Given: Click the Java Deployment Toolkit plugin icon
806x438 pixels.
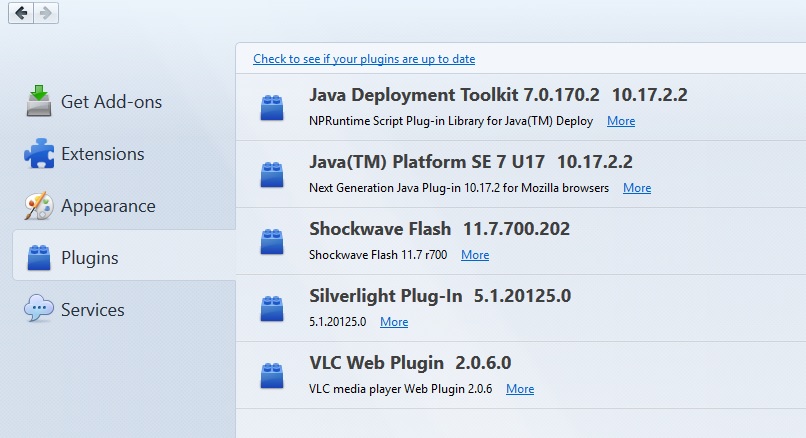Looking at the screenshot, I should pyautogui.click(x=272, y=107).
